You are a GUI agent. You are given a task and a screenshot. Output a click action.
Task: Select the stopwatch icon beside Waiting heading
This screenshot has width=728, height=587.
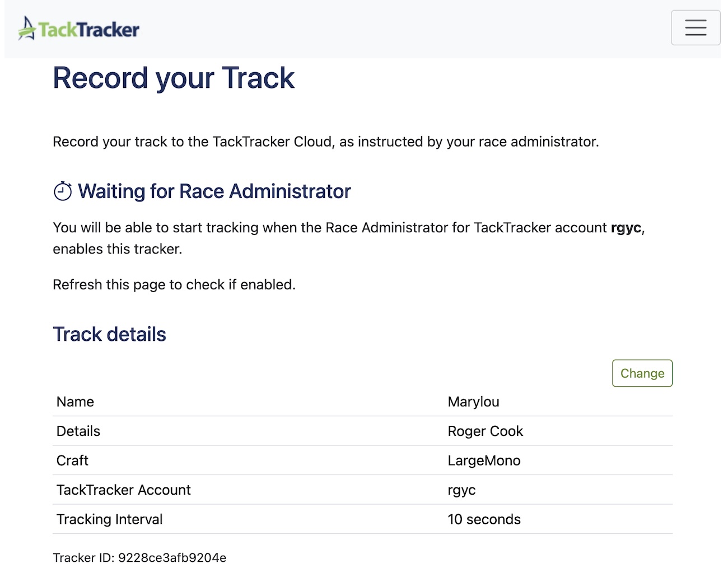coord(63,191)
